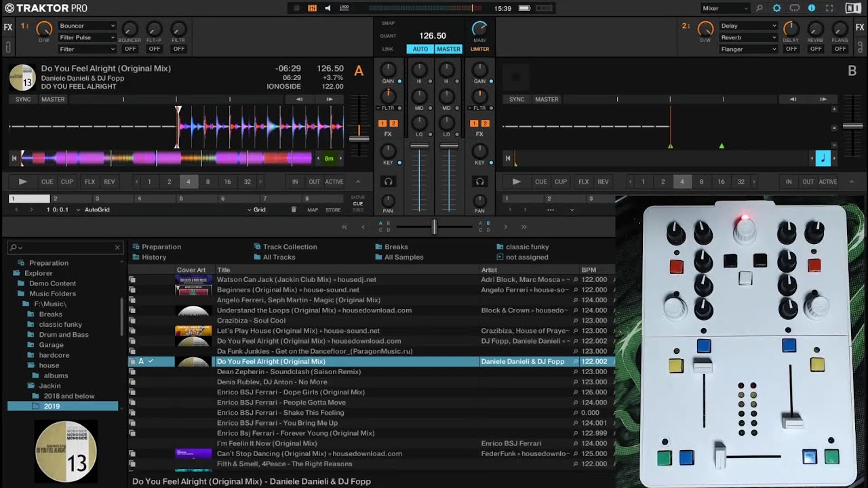Open the FX panel toggle on left edge
Image resolution: width=868 pixels, height=488 pixels.
pos(8,28)
